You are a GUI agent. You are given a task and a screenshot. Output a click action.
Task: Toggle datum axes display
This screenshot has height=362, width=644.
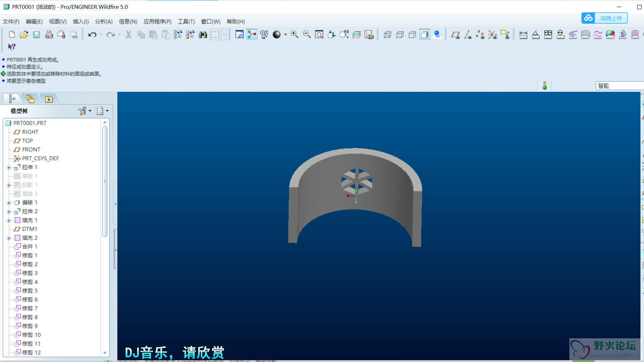click(x=468, y=35)
